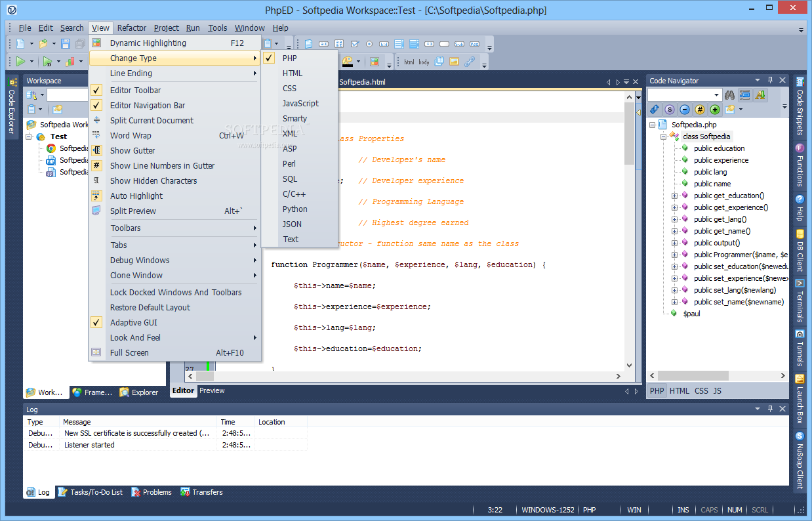Click the form radio button toolbar icon
Viewport: 812px width, 521px height.
pos(369,44)
